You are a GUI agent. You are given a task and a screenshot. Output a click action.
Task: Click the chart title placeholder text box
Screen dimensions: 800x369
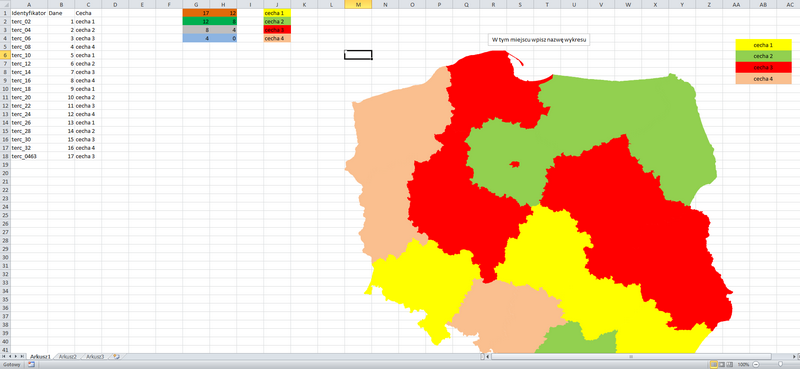coord(538,39)
